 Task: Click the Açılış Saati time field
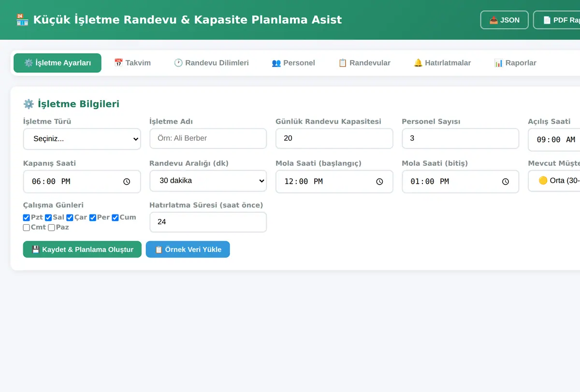pos(554,140)
